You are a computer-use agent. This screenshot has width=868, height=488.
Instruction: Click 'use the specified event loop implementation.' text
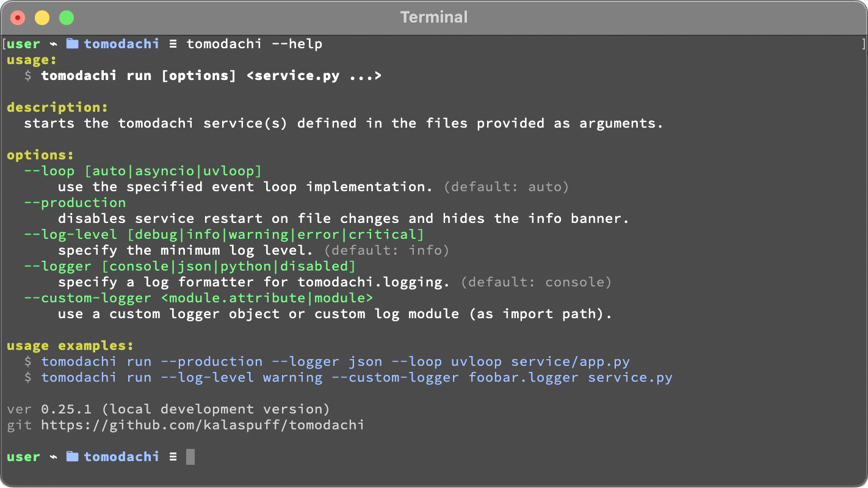click(245, 187)
